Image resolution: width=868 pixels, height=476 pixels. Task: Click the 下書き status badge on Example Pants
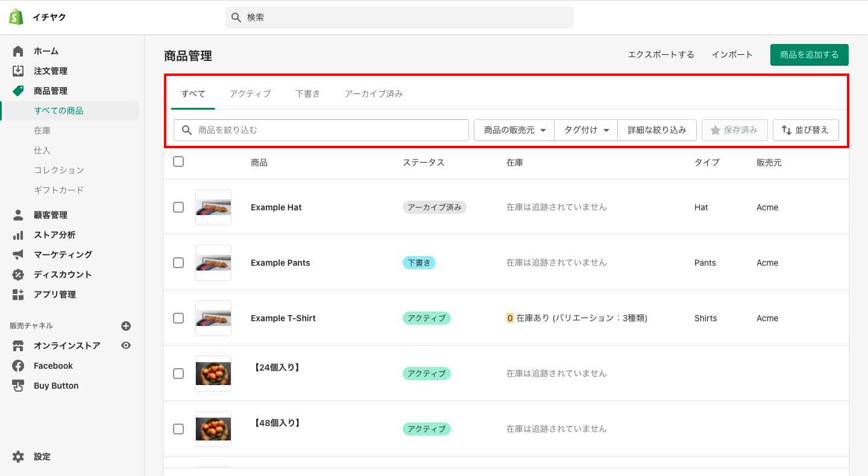[419, 263]
